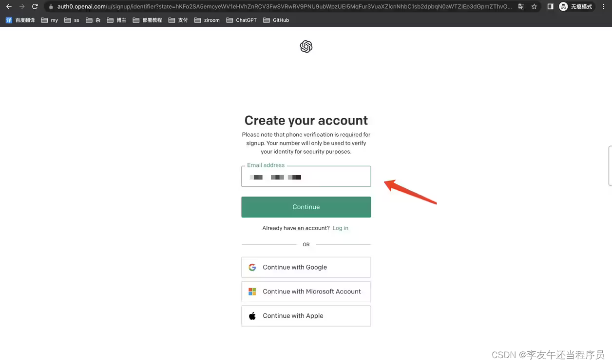The width and height of the screenshot is (612, 364).
Task: Toggle the browser side panel icon
Action: coord(550,7)
